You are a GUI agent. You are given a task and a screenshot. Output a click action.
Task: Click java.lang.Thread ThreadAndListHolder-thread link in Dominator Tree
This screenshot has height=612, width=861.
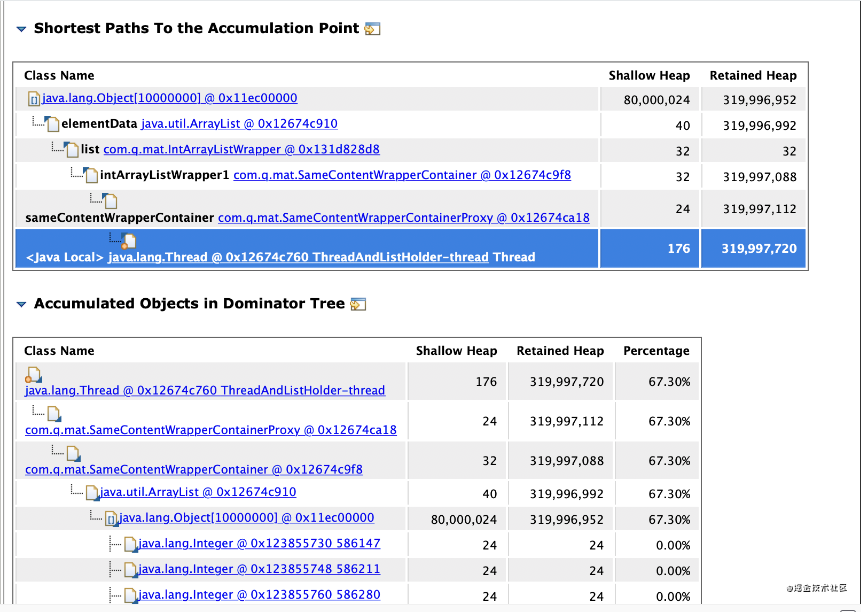click(x=204, y=390)
